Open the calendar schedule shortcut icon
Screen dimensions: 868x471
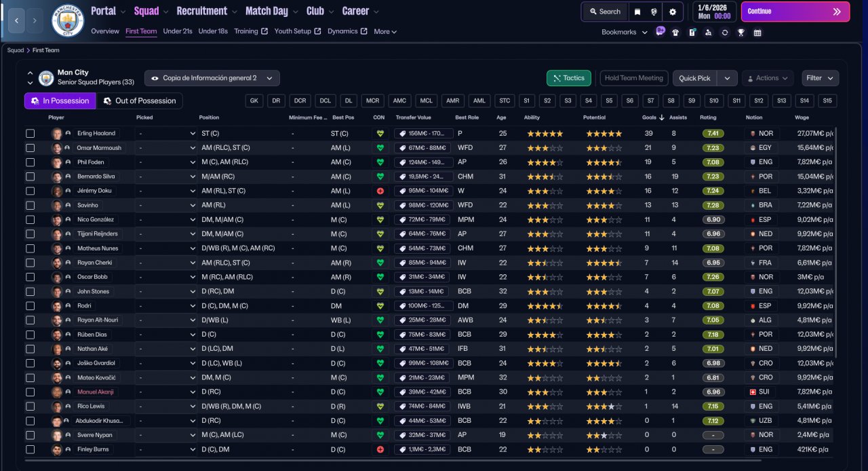click(x=757, y=32)
